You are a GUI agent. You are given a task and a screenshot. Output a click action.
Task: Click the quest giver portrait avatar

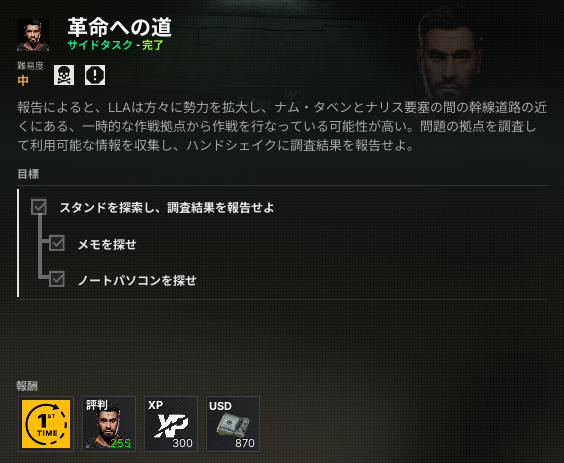(x=33, y=35)
